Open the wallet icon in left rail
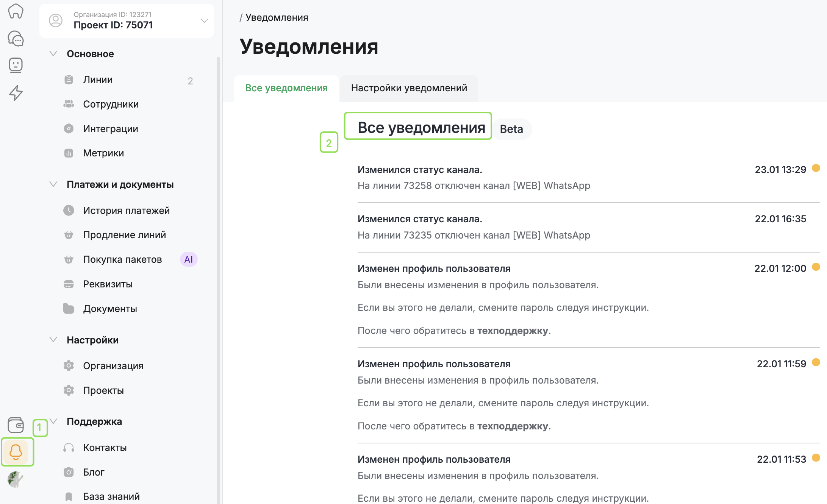This screenshot has width=827, height=504. pyautogui.click(x=16, y=425)
